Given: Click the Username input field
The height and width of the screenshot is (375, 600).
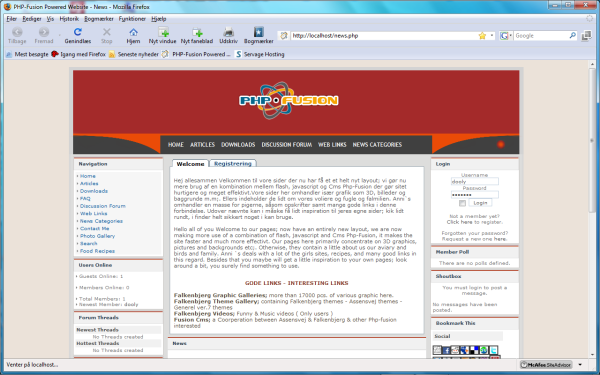Looking at the screenshot, I should (x=474, y=181).
